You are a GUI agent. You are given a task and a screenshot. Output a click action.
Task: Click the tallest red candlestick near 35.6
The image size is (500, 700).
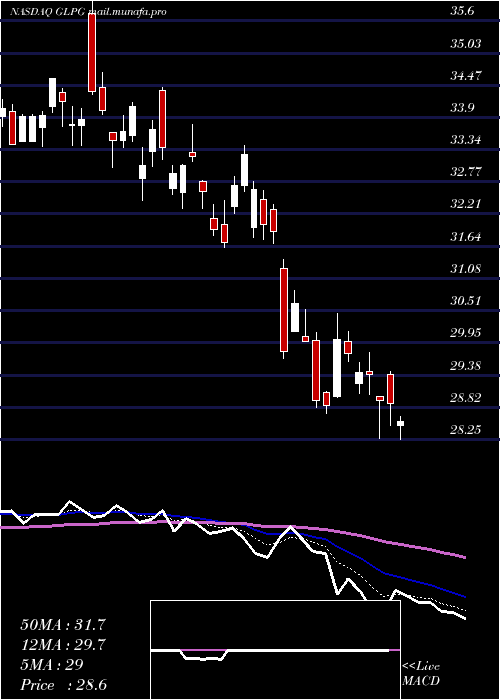92,52
